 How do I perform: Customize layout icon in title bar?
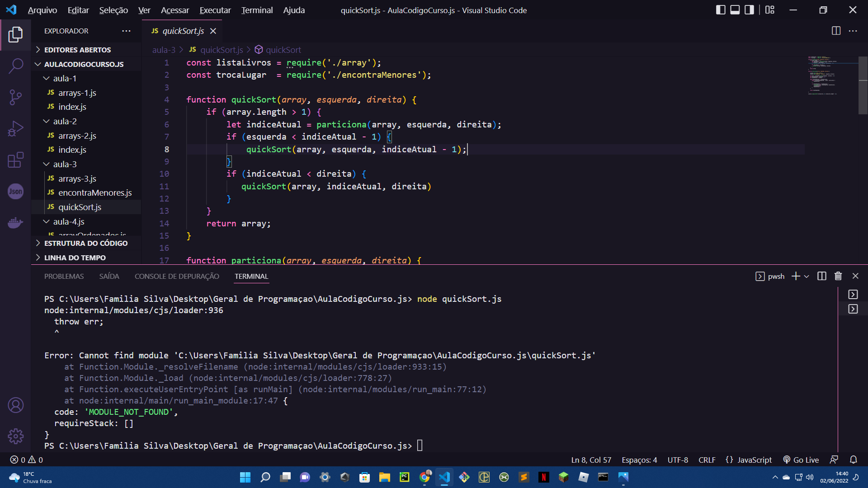click(770, 10)
